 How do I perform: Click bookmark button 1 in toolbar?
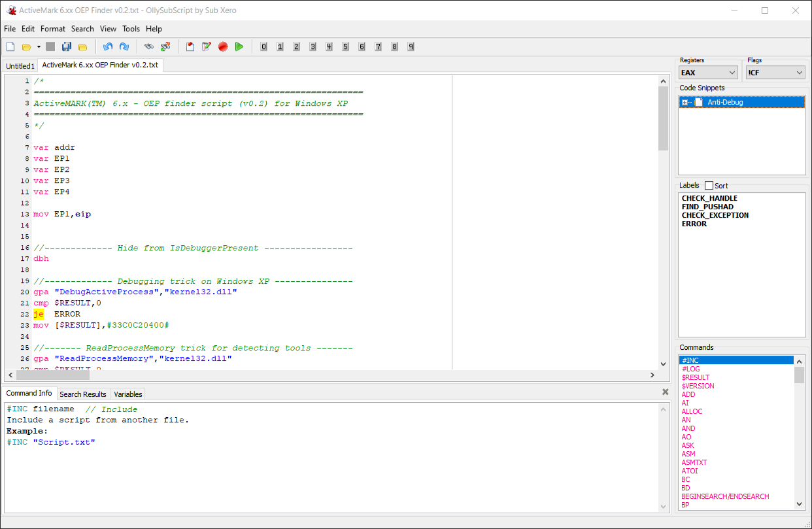pyautogui.click(x=280, y=46)
